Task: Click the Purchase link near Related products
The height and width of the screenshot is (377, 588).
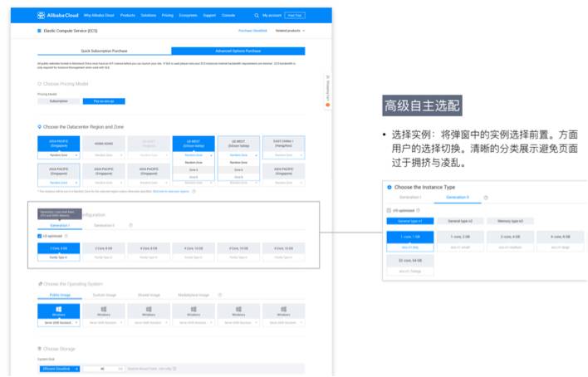Action: (252, 31)
